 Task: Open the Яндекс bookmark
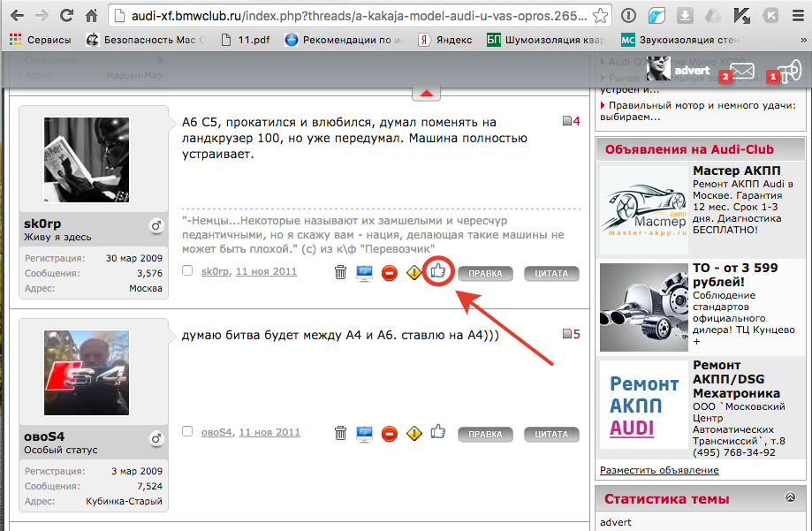point(445,40)
